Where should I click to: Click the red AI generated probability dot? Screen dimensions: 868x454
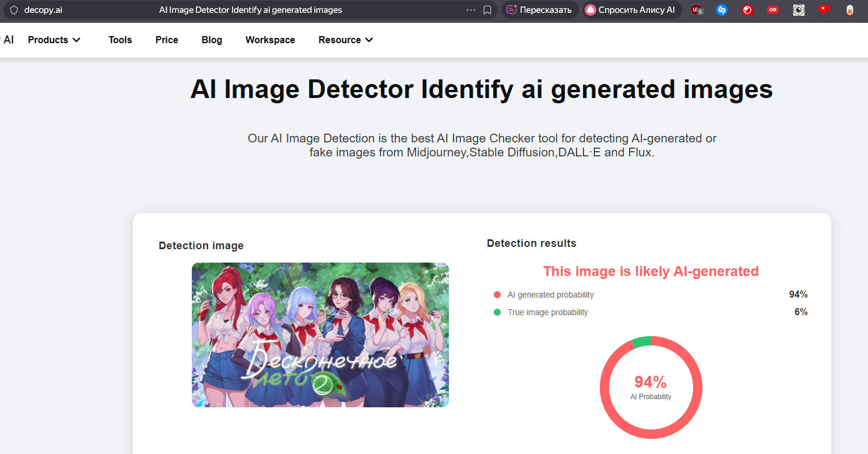[497, 295]
